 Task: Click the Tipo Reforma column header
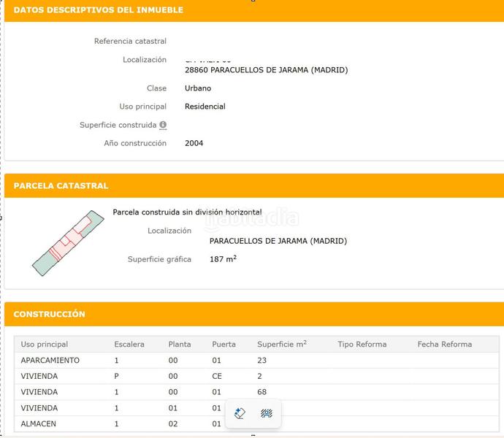(x=362, y=345)
